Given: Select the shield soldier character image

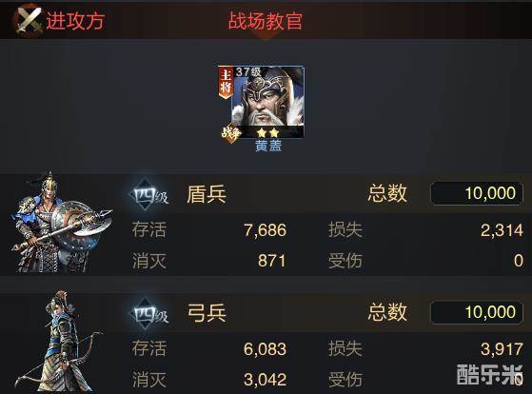Looking at the screenshot, I should [61, 223].
